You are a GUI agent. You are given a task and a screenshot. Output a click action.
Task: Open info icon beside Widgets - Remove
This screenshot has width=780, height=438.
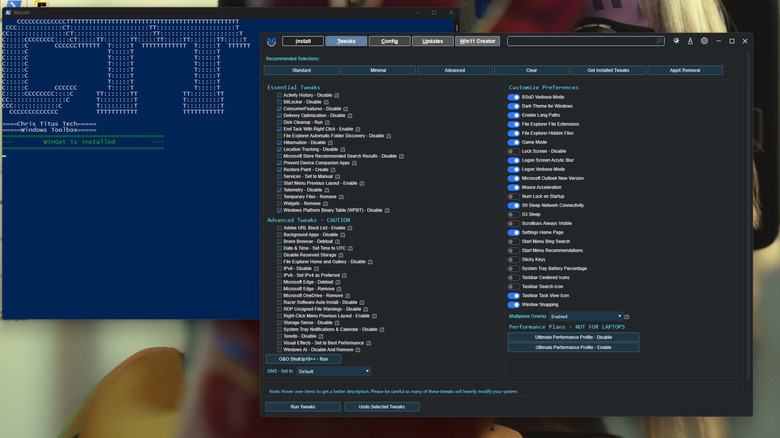click(x=325, y=204)
